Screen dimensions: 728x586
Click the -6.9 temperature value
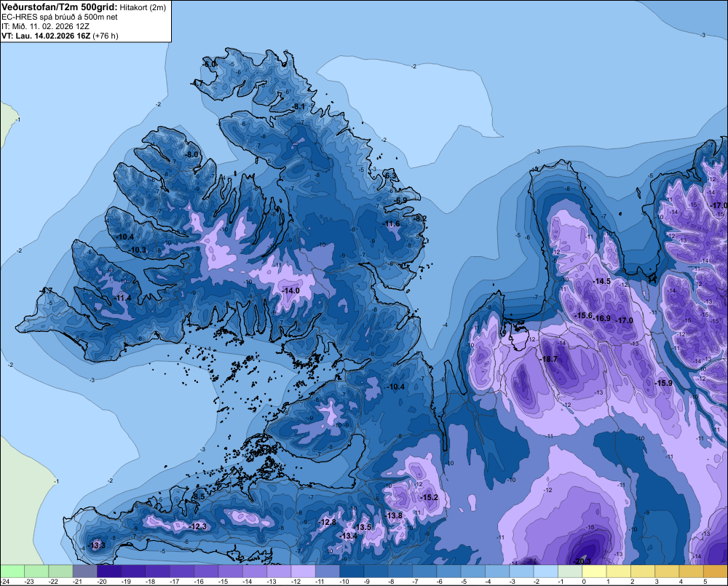tap(401, 200)
